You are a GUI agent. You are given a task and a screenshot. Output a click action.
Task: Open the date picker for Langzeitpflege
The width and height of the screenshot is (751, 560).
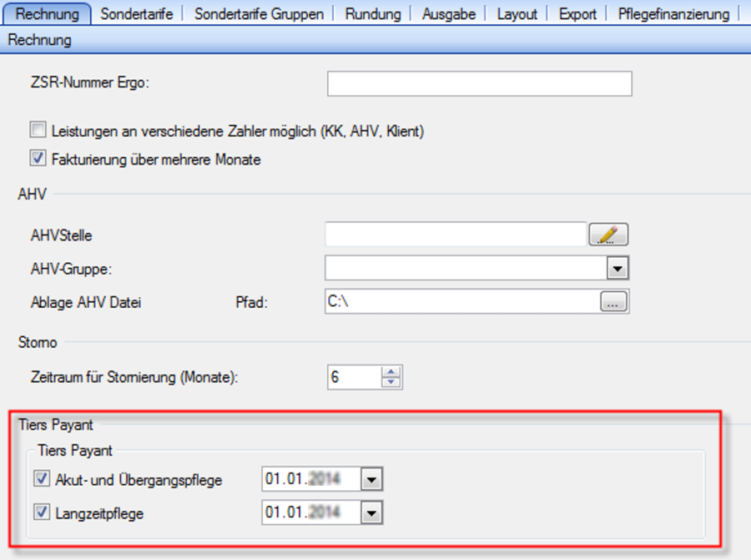[x=371, y=512]
